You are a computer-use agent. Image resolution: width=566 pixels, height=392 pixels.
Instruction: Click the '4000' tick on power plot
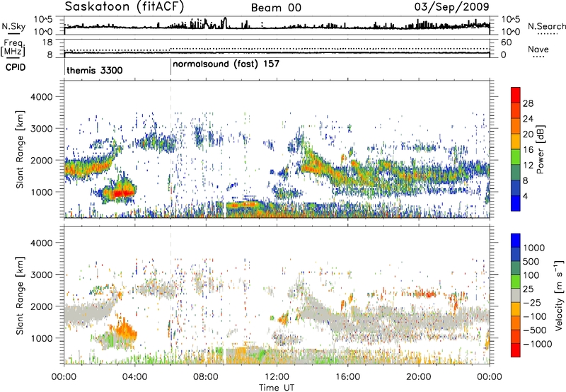coord(41,97)
